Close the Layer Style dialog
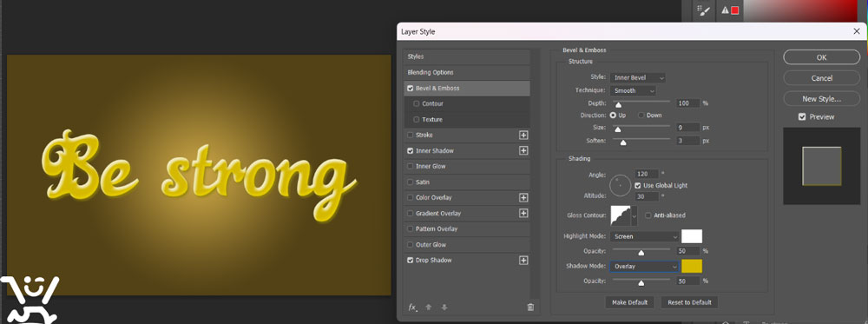Screen dimensions: 868x324 point(857,31)
